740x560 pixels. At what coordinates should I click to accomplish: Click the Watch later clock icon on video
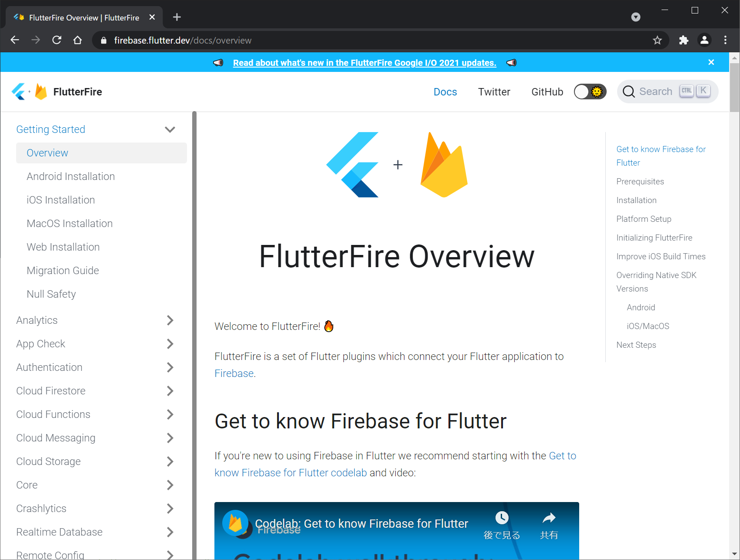click(x=502, y=517)
